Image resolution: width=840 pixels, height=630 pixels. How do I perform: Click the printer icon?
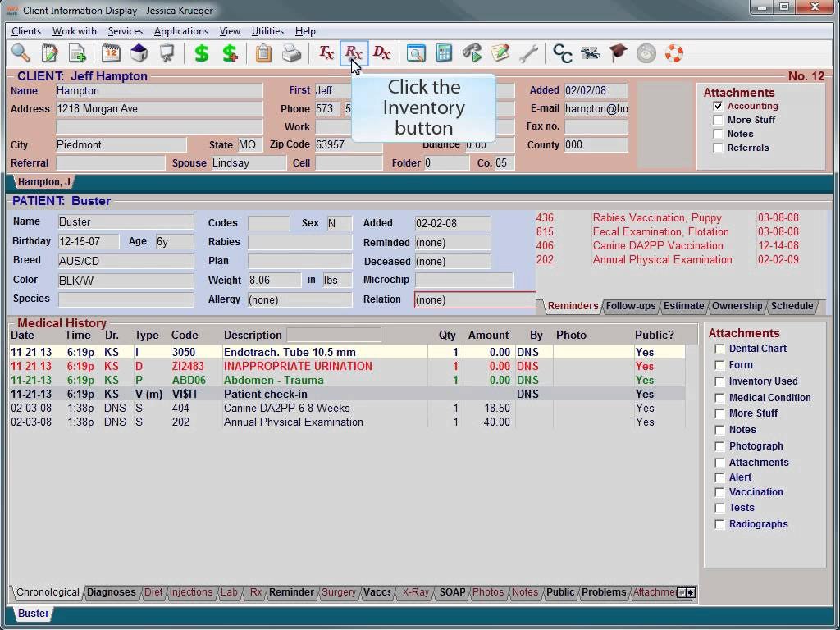(290, 52)
